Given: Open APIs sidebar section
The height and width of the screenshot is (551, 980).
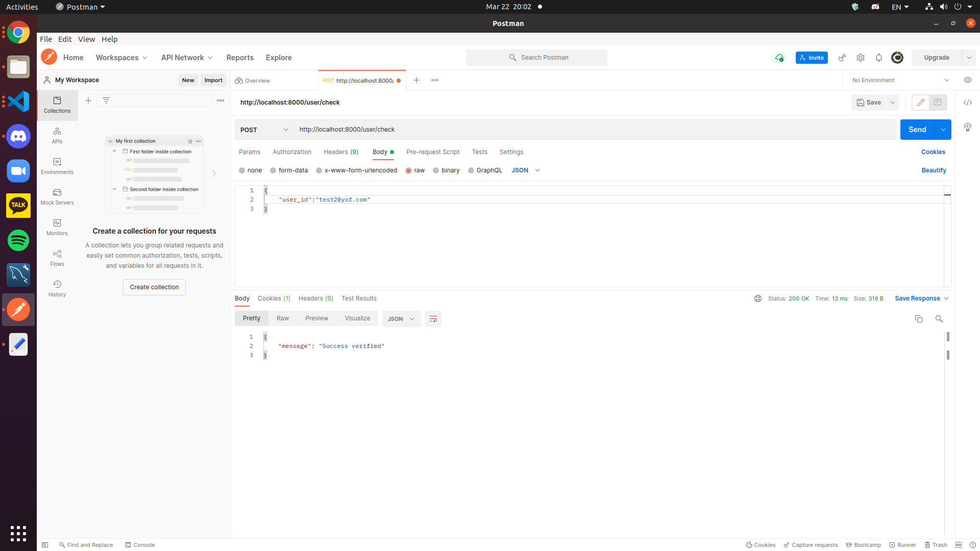Looking at the screenshot, I should (57, 136).
